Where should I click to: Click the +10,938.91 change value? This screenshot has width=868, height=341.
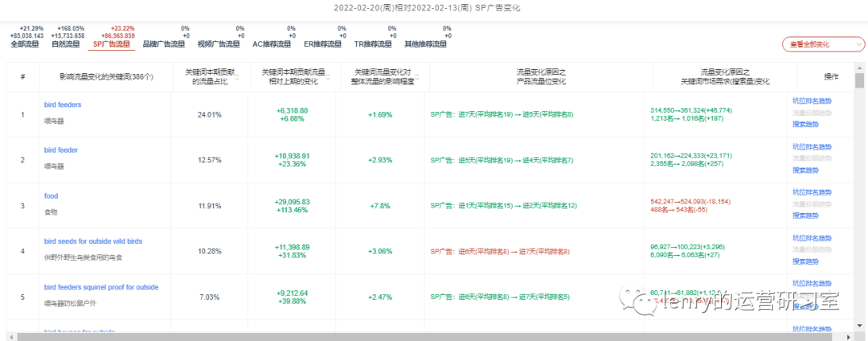pos(293,157)
